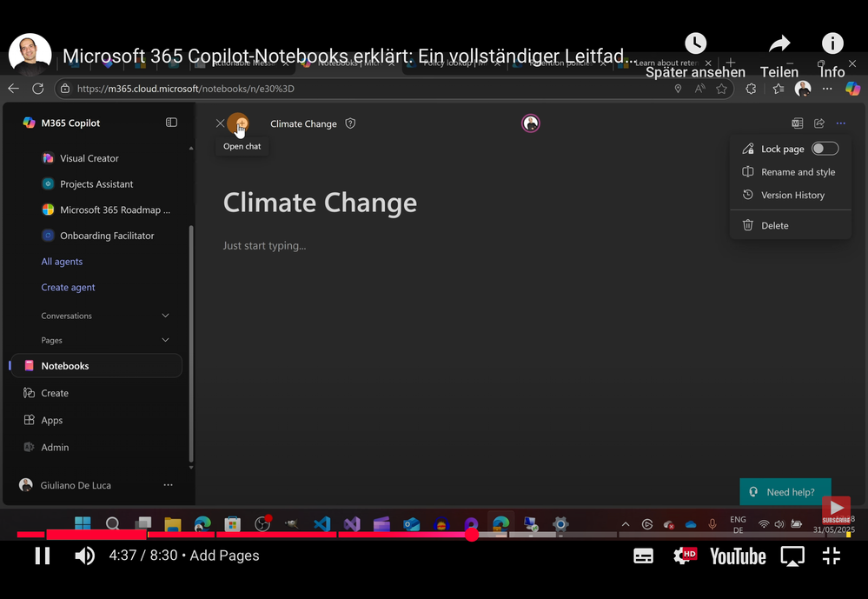Open Version History from the menu
868x599 pixels.
[x=790, y=195]
